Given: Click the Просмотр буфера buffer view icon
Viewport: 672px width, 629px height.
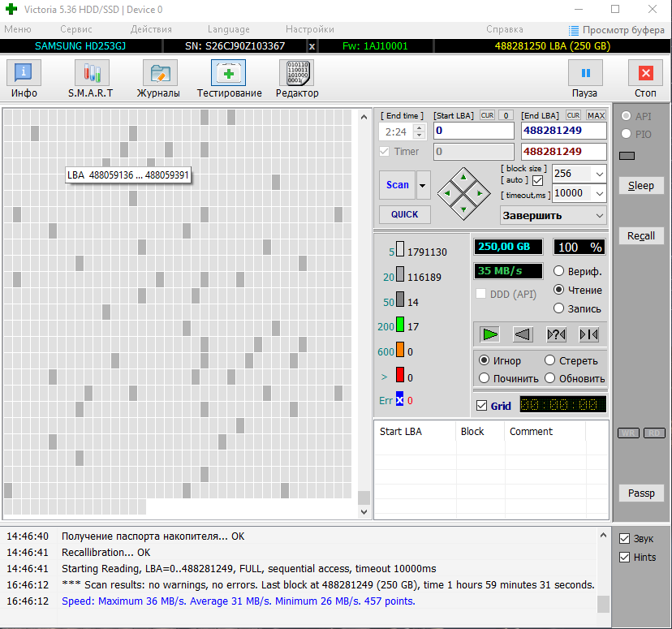Looking at the screenshot, I should pos(574,30).
